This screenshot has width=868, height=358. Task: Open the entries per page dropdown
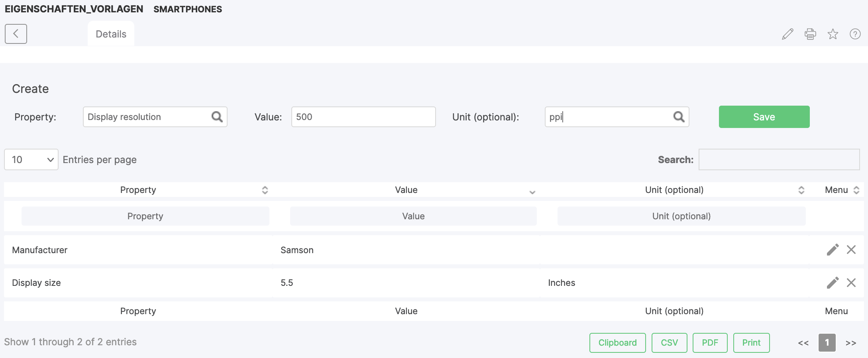(31, 159)
